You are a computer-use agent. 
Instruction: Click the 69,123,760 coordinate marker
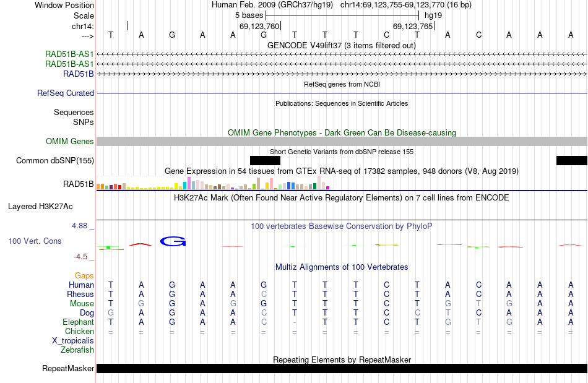(x=259, y=26)
